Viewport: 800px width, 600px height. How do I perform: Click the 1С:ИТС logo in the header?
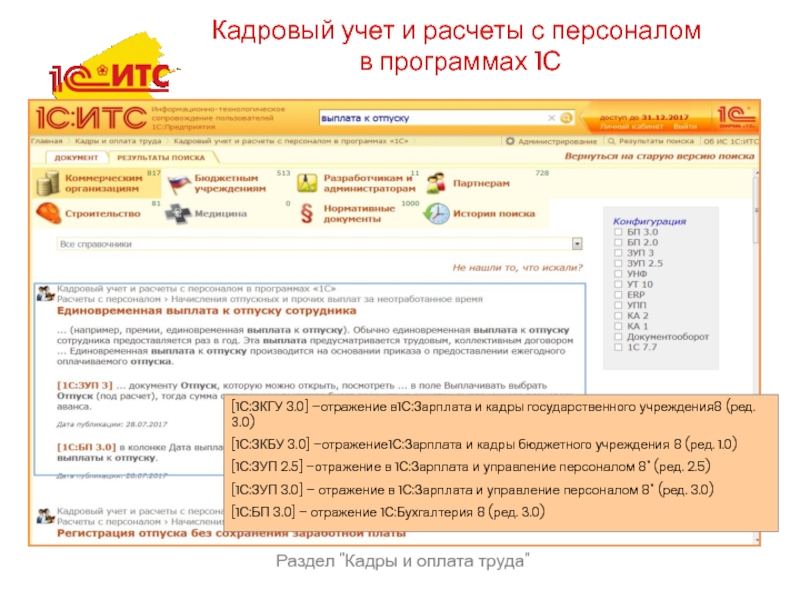(91, 118)
